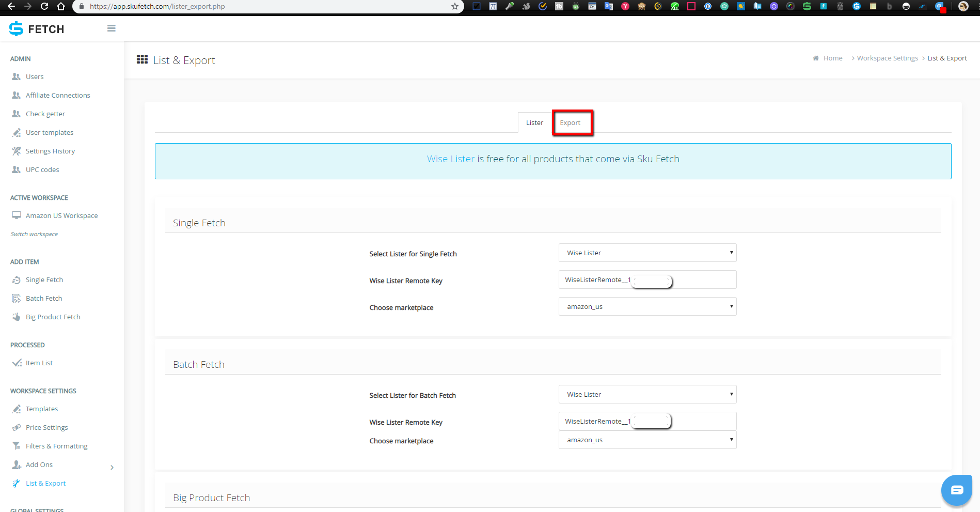
Task: Click the browser address bar URL
Action: (157, 6)
